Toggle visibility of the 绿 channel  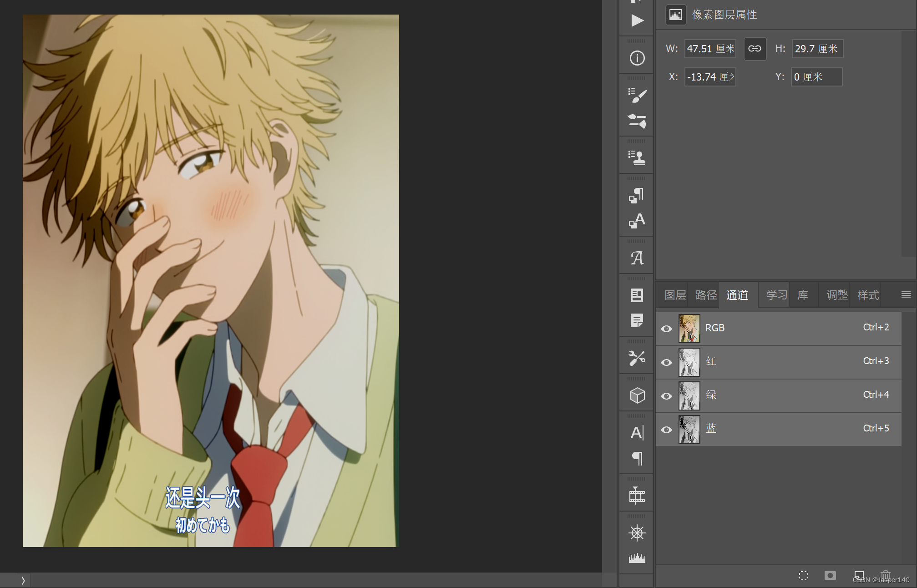click(667, 396)
